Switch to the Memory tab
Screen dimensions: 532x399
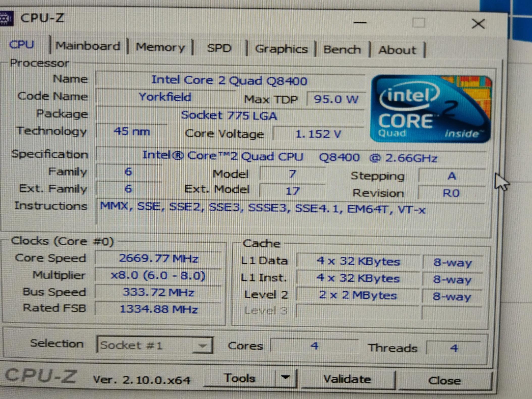[x=160, y=47]
